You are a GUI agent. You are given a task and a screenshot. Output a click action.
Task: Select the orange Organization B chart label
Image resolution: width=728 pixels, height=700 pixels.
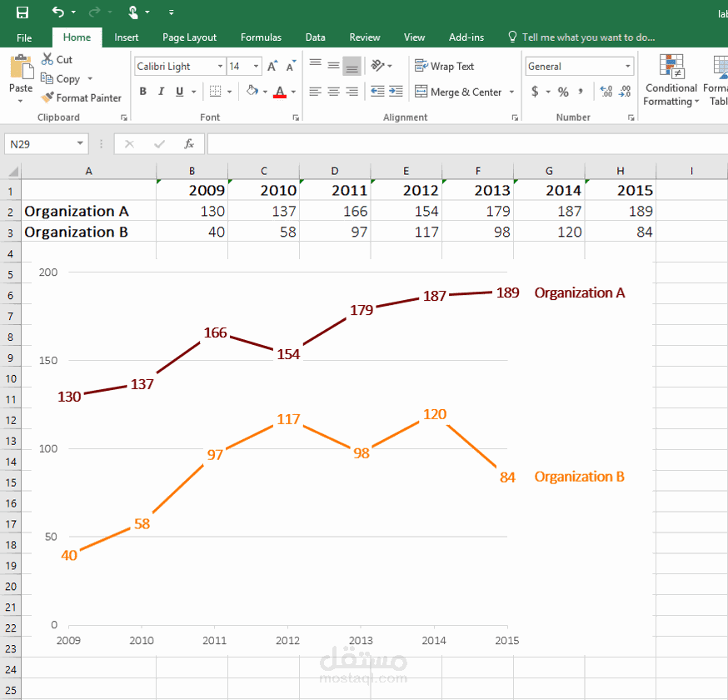(x=579, y=477)
